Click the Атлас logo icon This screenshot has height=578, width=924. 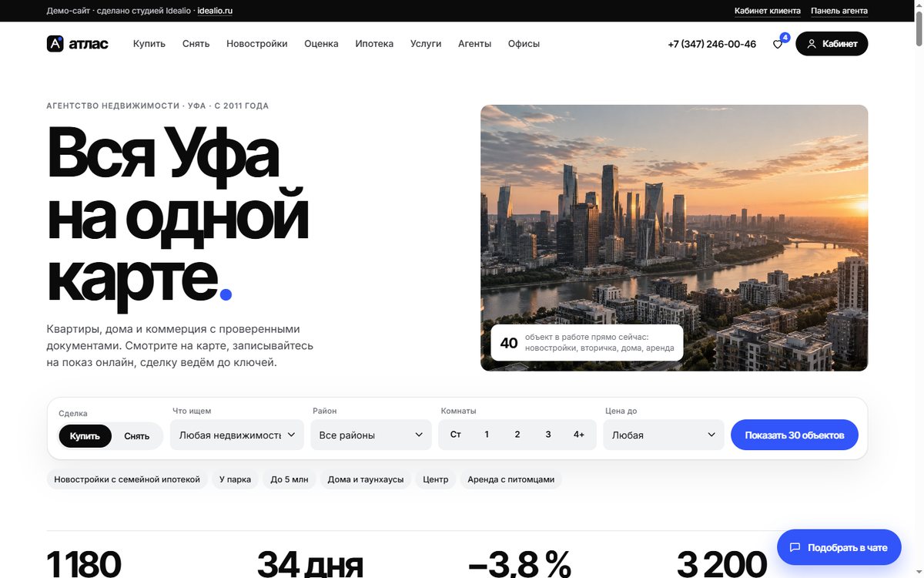(55, 44)
